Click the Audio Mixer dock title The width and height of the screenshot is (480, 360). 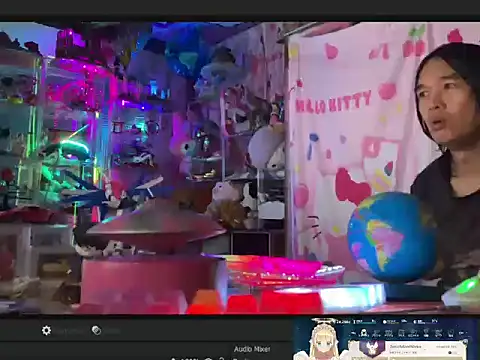252,349
